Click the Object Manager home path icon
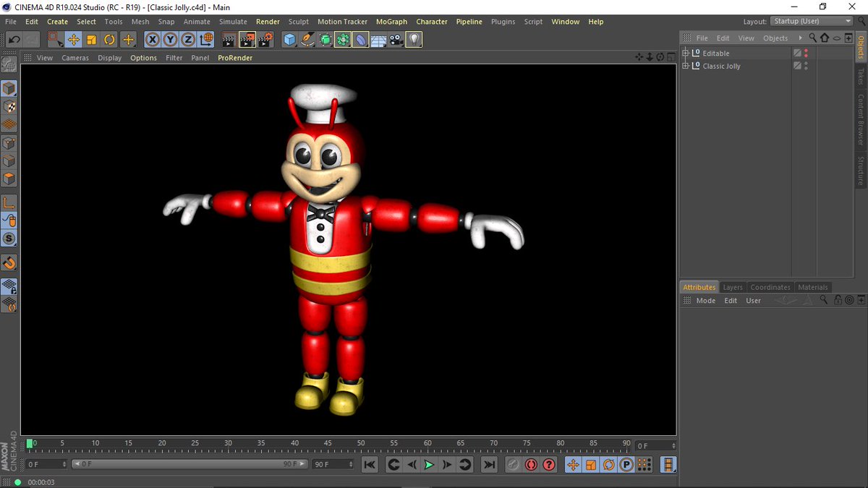868x488 pixels. click(x=825, y=38)
